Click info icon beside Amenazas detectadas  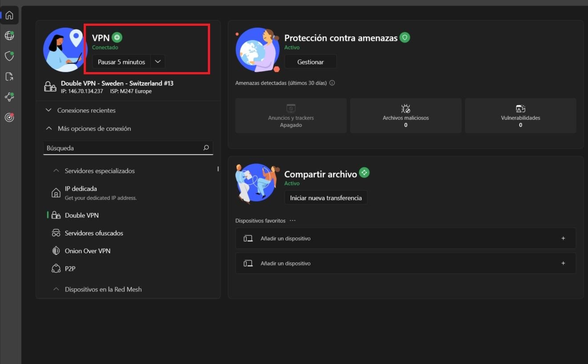[x=332, y=83]
